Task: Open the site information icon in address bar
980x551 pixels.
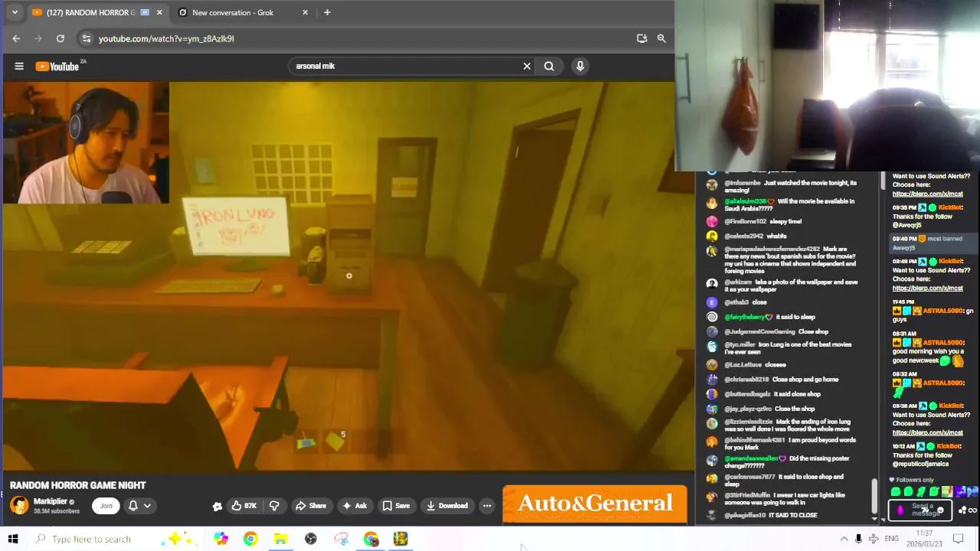Action: tap(86, 38)
